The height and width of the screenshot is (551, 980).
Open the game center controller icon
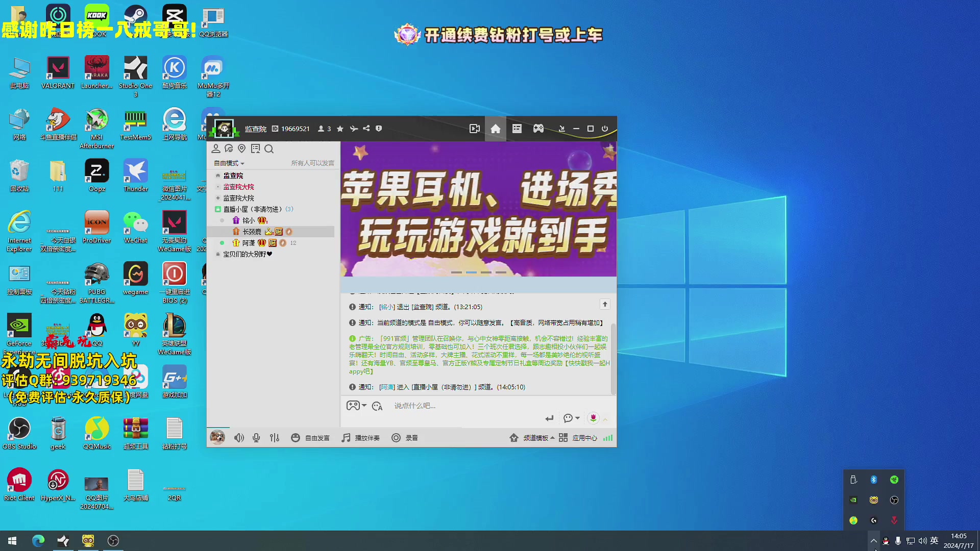coord(538,129)
